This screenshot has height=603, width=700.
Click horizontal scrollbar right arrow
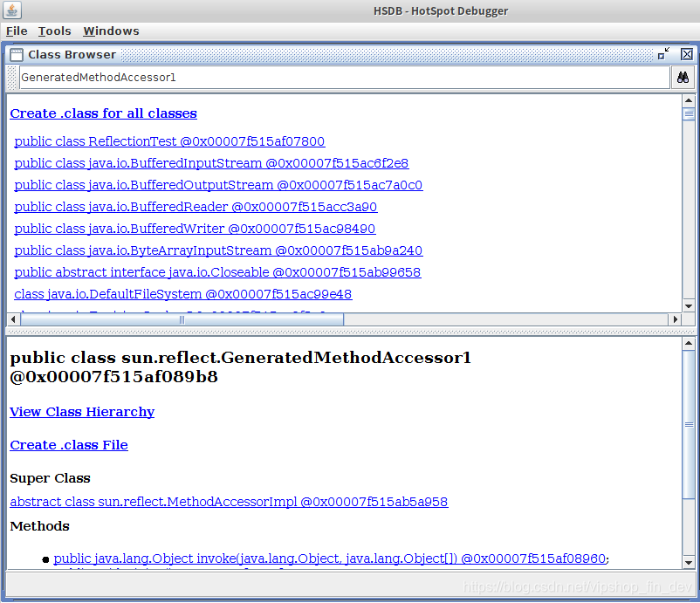[x=675, y=319]
